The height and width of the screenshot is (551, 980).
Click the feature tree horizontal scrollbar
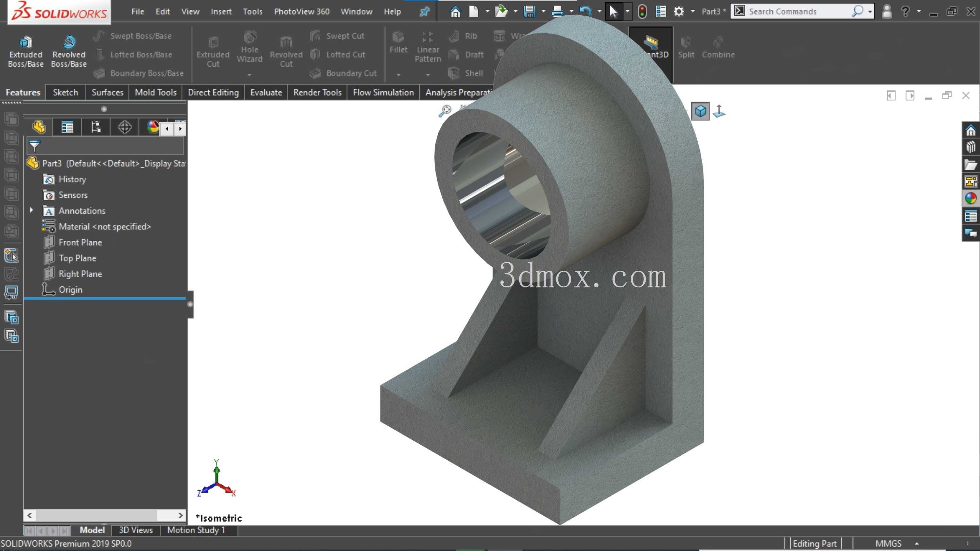[x=97, y=516]
